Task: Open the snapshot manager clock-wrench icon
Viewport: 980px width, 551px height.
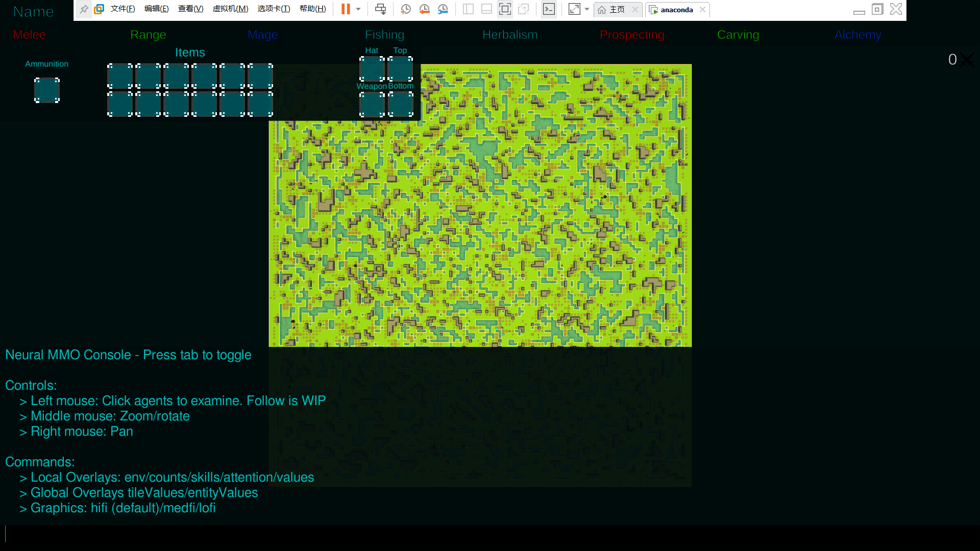Action: 443,9
